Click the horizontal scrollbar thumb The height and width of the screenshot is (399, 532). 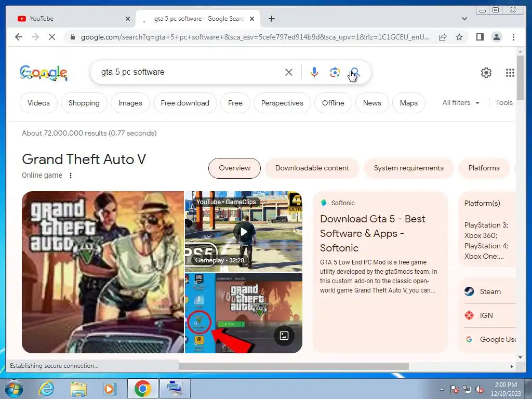(294, 366)
